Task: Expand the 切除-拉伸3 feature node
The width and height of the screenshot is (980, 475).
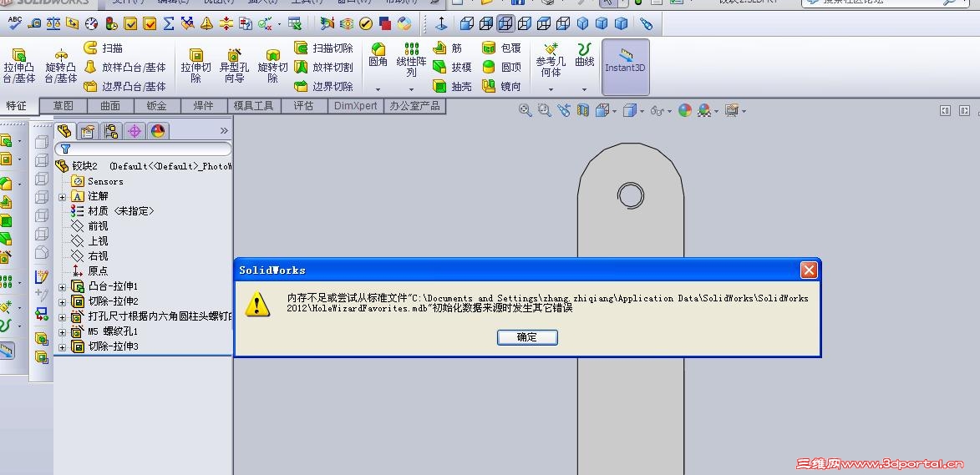Action: point(62,347)
